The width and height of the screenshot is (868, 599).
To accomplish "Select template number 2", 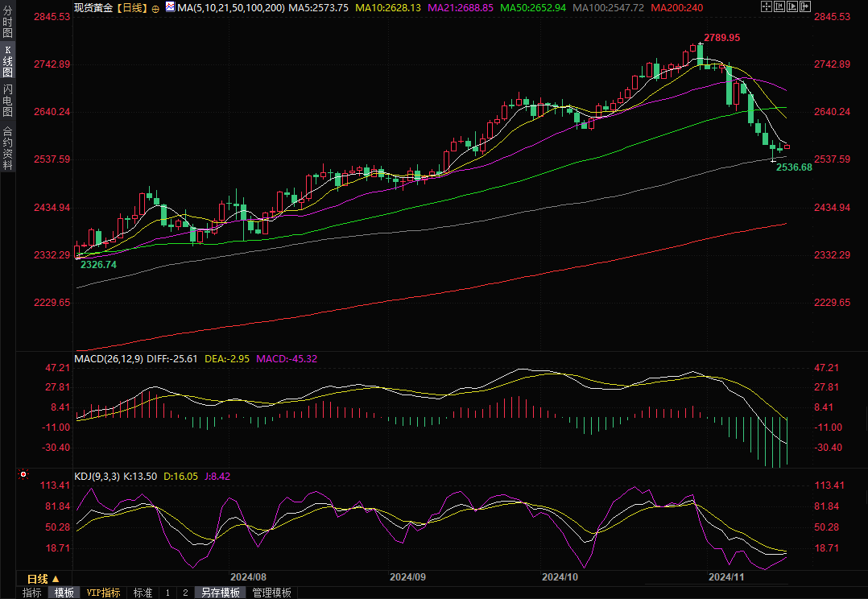I will tap(185, 593).
